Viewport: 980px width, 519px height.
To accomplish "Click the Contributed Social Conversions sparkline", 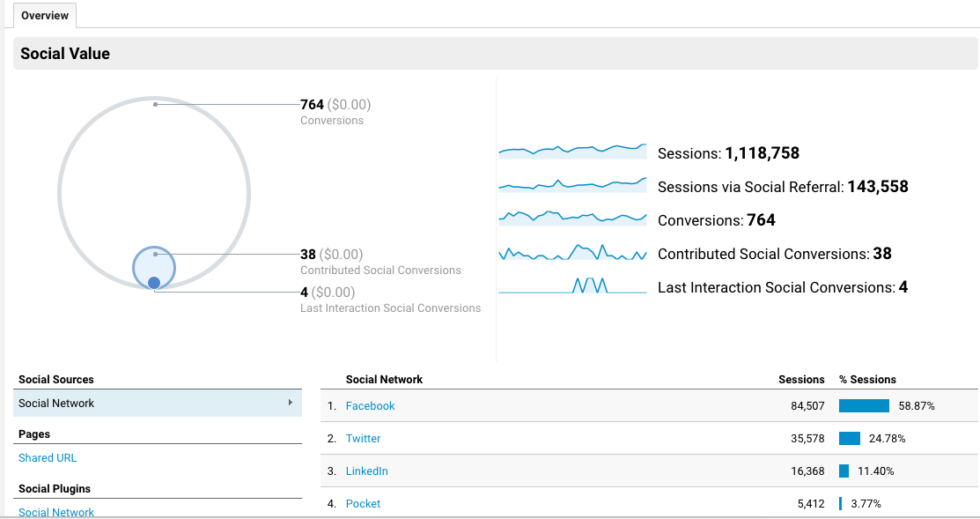I will [572, 253].
